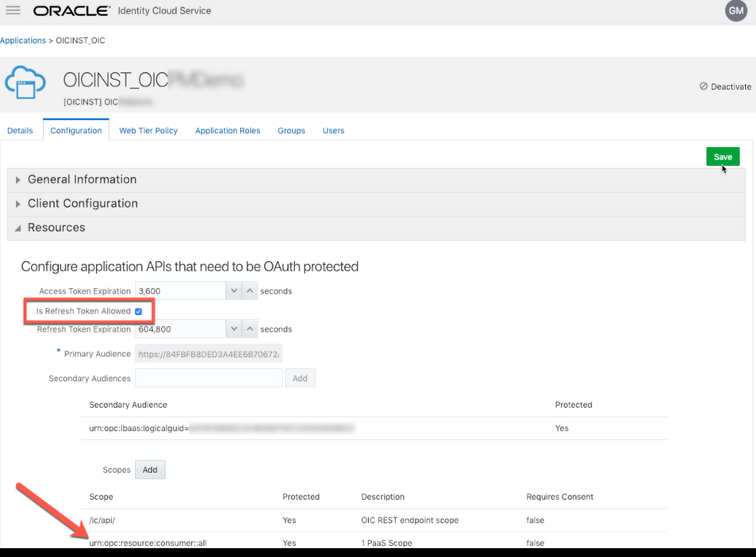Click the Secondary Audience column header
Viewport: 756px width, 557px height.
[128, 405]
